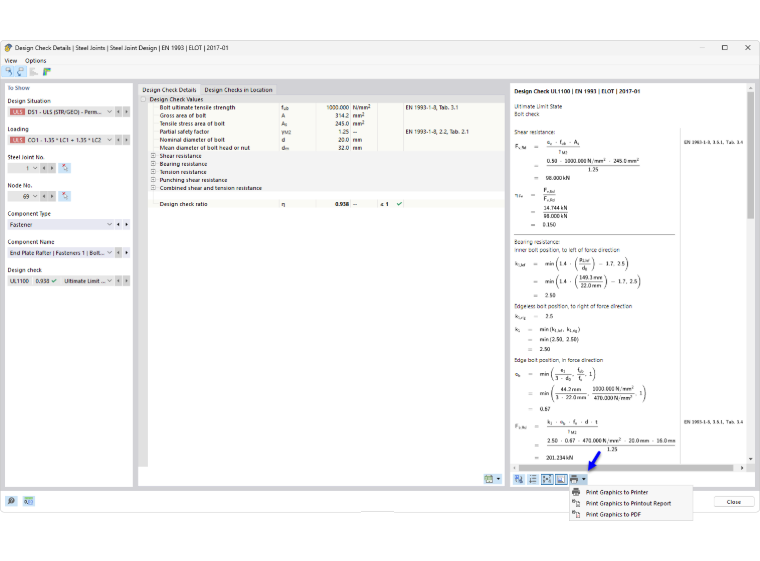Click the select-in-graphic icon next to Node No.

64,196
